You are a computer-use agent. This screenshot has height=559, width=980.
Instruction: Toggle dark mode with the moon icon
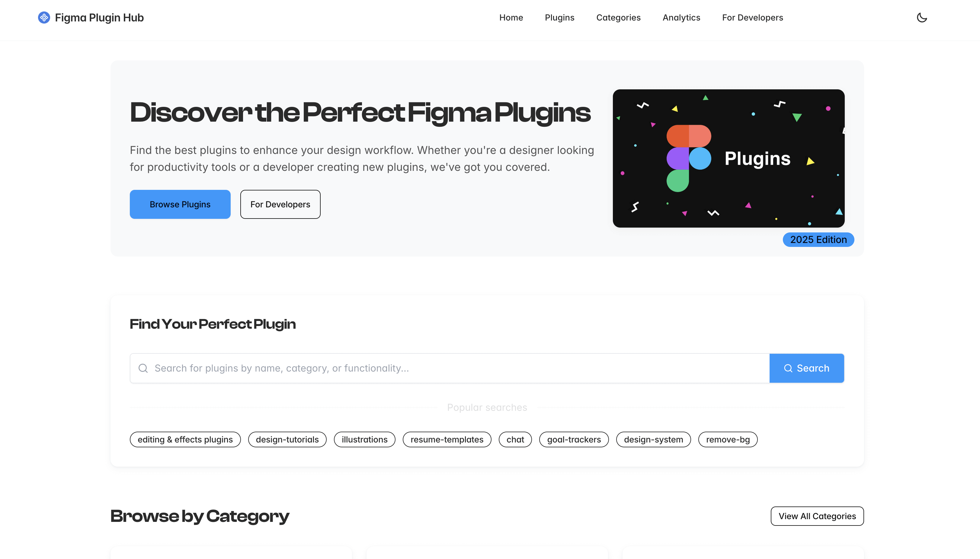(x=922, y=17)
